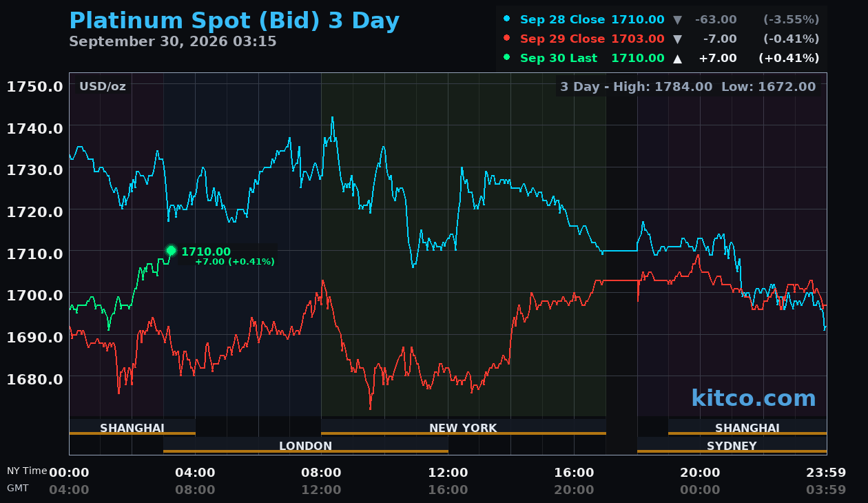Click the 00:00 NY time tick
Image resolution: width=868 pixels, height=503 pixels.
[x=69, y=473]
